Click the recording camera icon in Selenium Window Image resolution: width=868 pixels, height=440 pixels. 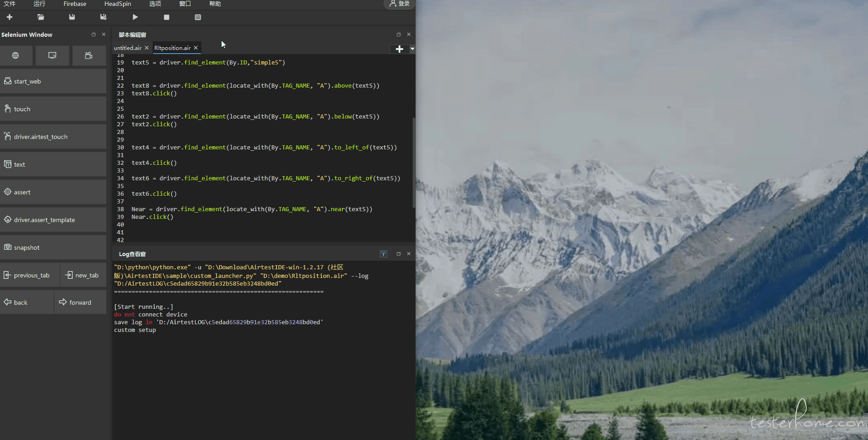click(89, 55)
